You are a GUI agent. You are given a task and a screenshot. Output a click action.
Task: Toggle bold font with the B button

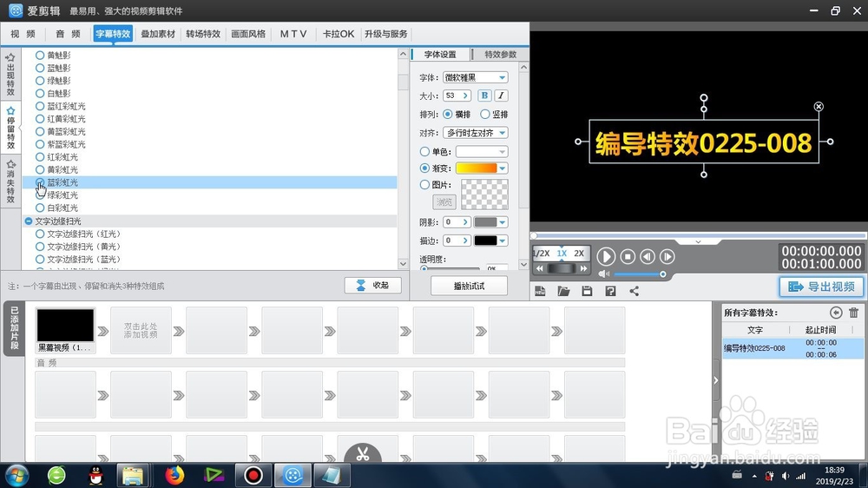pos(484,96)
